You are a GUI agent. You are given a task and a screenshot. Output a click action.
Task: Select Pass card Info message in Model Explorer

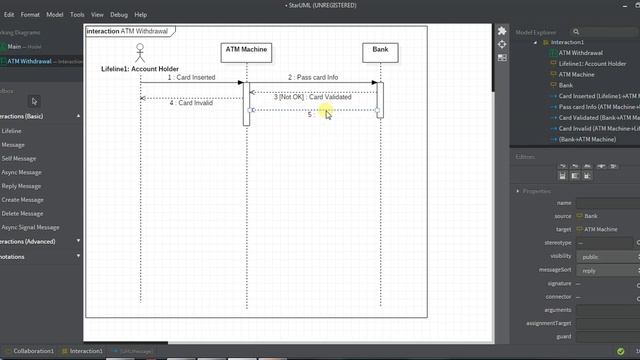(x=599, y=107)
